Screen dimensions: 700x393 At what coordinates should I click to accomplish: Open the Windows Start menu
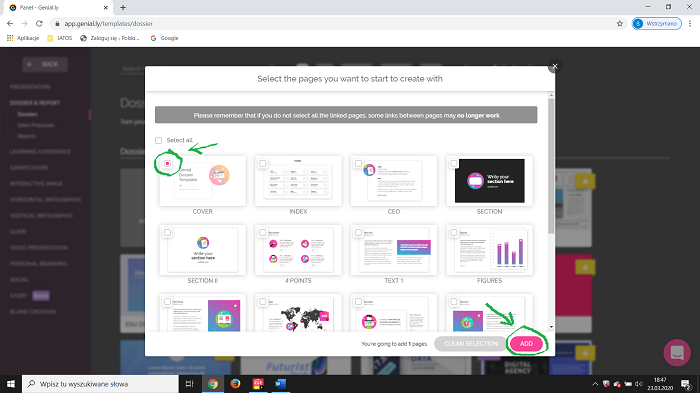(11, 384)
